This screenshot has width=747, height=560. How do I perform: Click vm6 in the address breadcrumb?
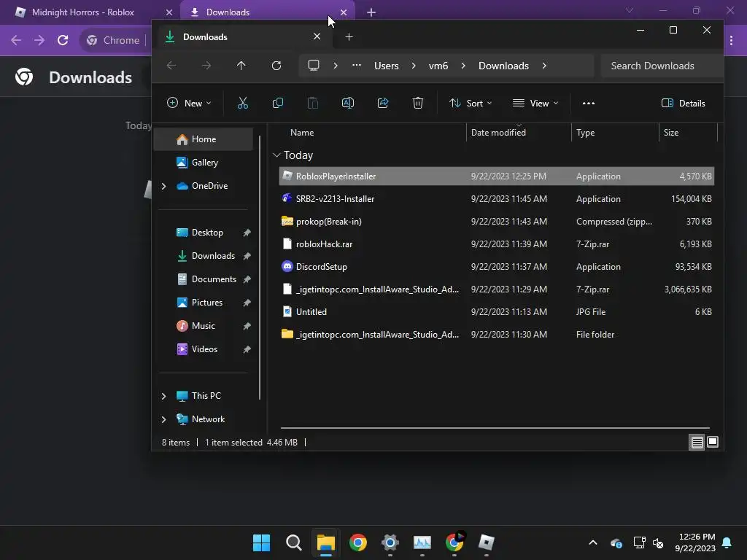[438, 66]
